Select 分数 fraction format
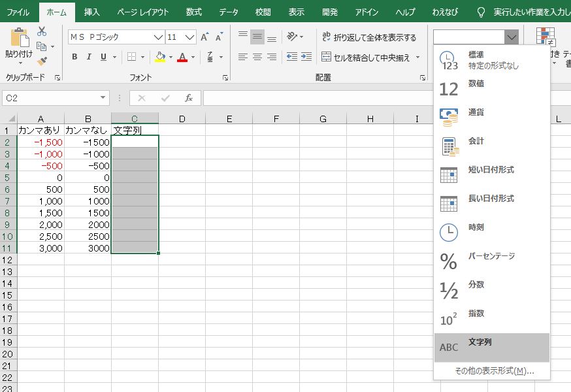Screen dimensions: 571x392 [491, 290]
